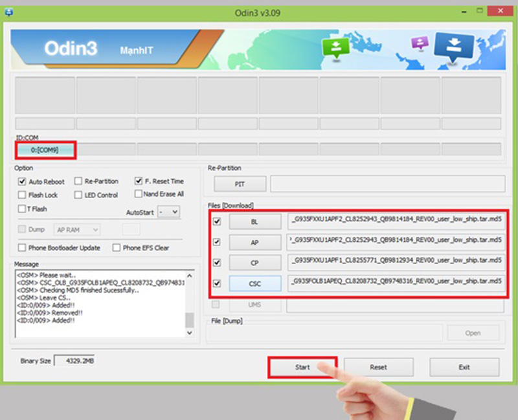
Task: Toggle LED Control checkbox
Action: (x=78, y=195)
